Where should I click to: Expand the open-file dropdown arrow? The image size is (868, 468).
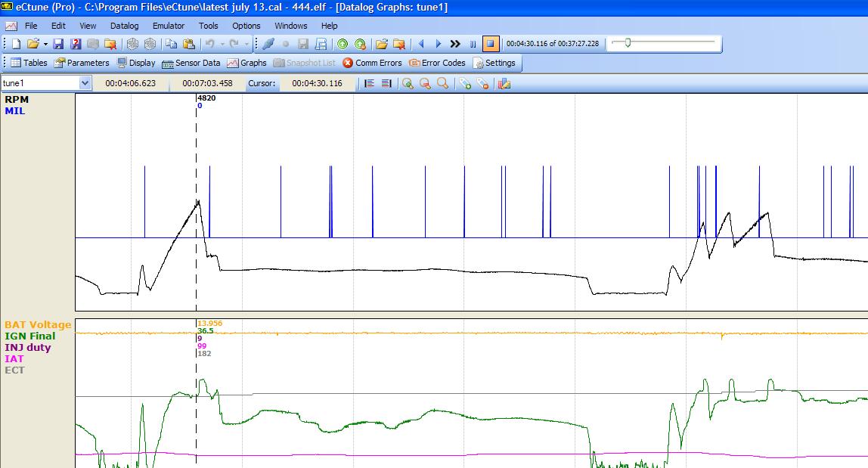45,44
